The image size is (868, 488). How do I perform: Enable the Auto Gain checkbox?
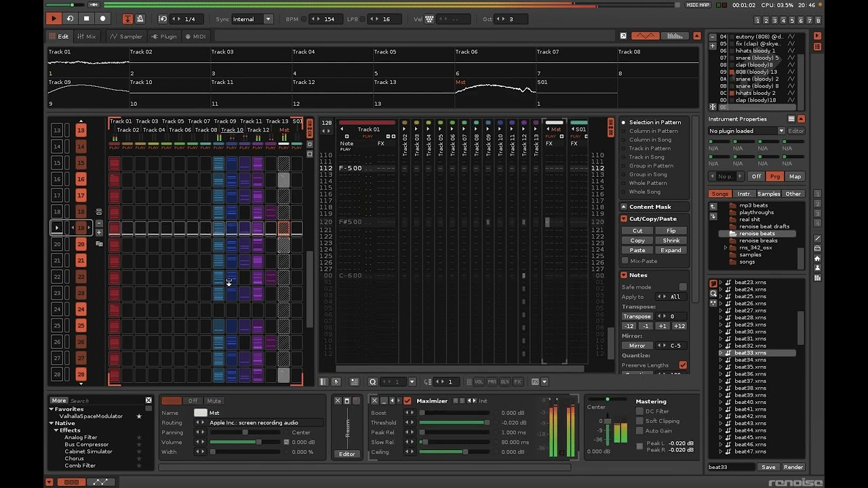[639, 430]
